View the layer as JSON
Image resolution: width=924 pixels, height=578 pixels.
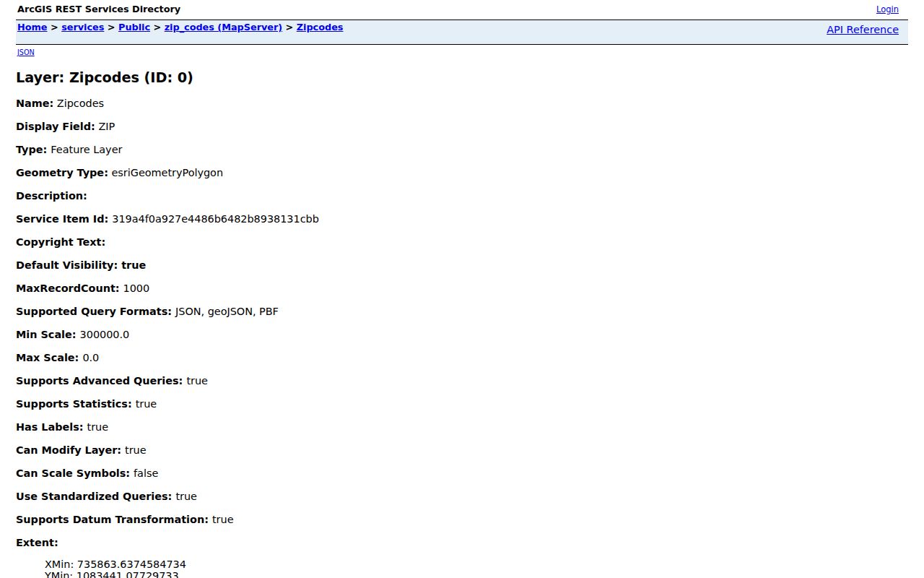(25, 52)
